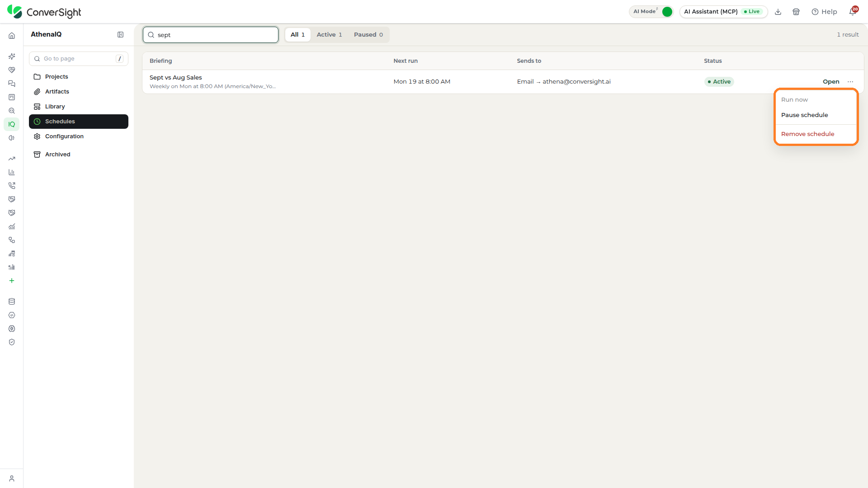Open the notifications bell
This screenshot has height=488, width=868.
[853, 12]
